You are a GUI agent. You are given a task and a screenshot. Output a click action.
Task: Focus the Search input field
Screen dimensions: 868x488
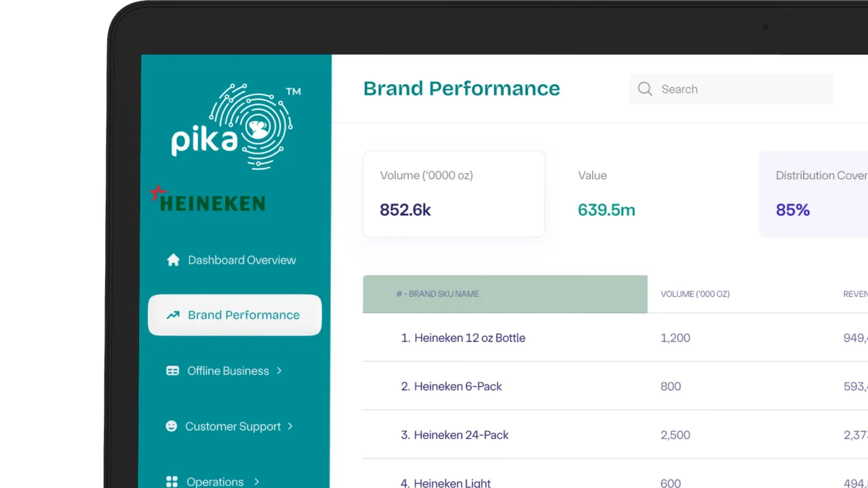(731, 89)
